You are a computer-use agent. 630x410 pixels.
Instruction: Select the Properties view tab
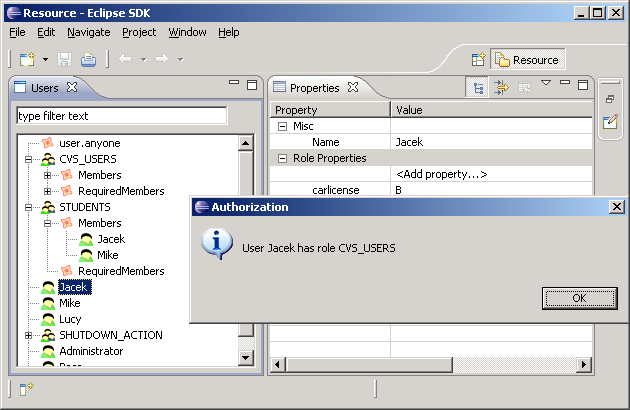314,88
